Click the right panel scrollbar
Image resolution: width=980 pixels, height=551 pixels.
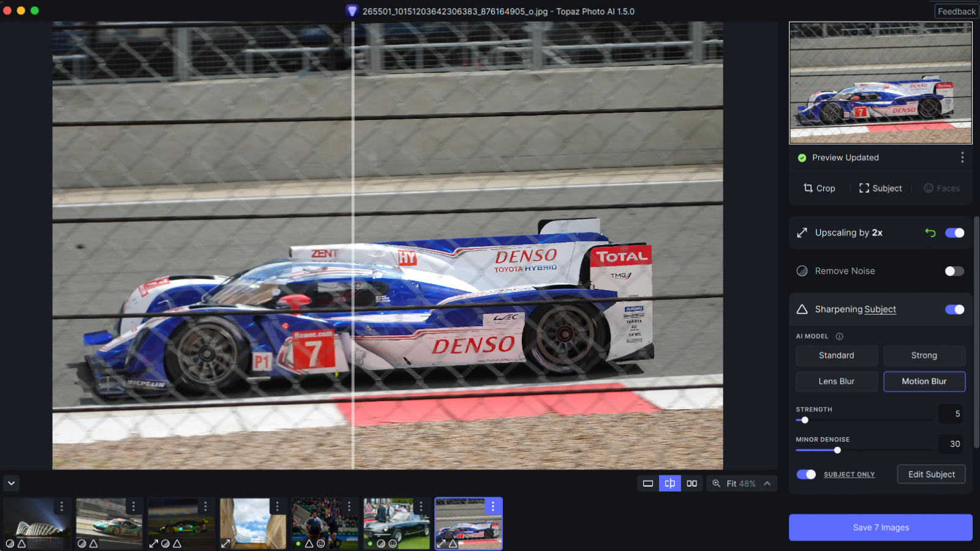(x=976, y=332)
